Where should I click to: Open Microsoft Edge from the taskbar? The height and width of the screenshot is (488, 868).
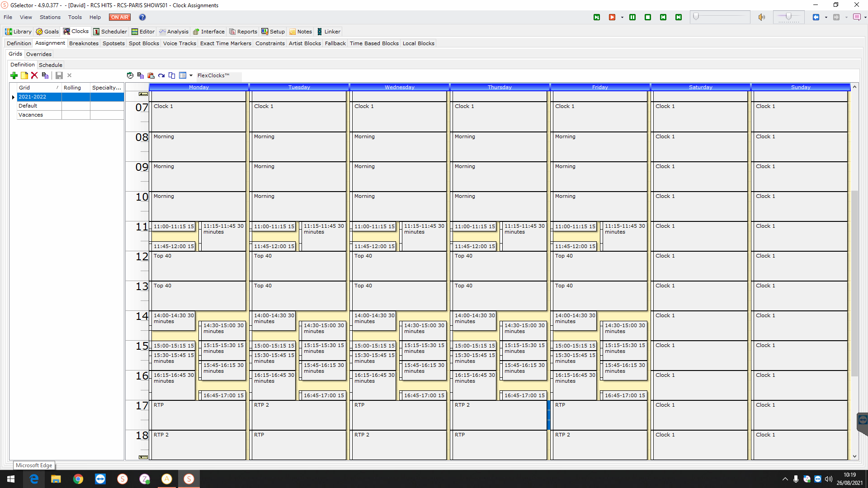34,479
